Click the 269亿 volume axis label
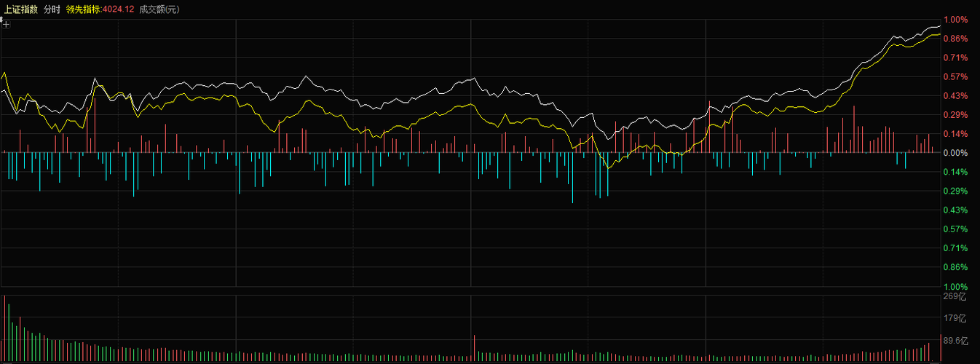 955,296
